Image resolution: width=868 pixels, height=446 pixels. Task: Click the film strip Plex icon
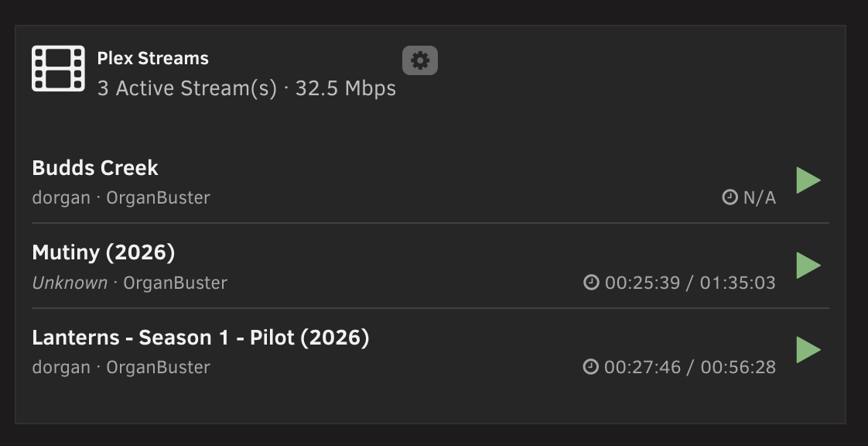click(x=58, y=69)
